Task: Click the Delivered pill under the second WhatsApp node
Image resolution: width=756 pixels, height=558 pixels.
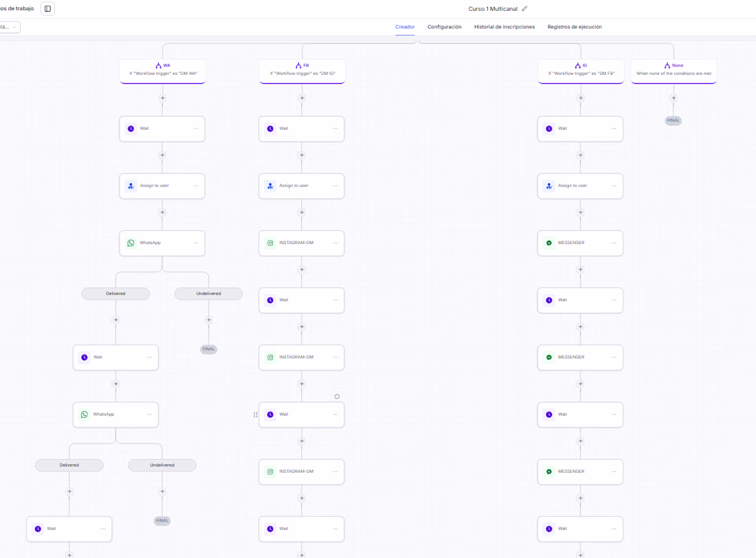Action: pos(69,465)
